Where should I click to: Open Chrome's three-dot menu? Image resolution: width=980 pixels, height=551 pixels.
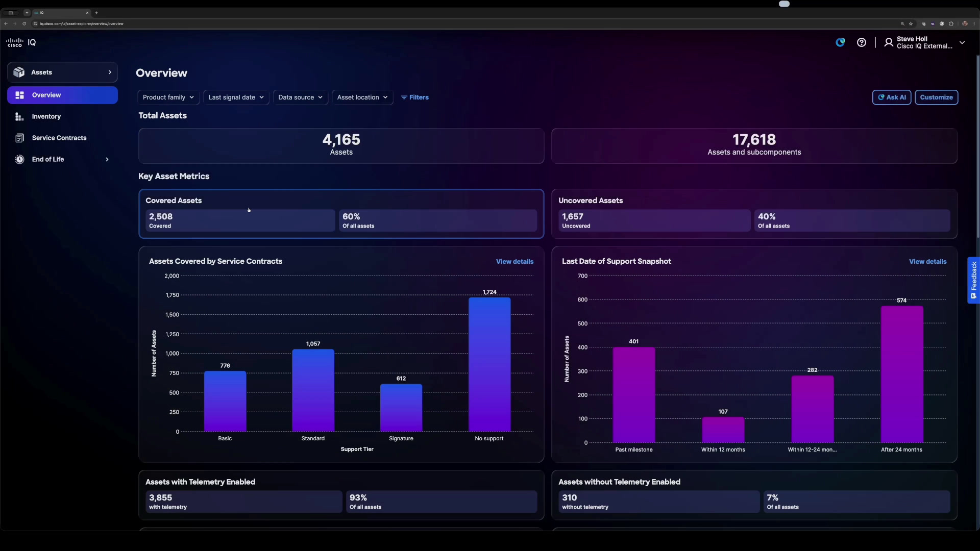point(974,23)
